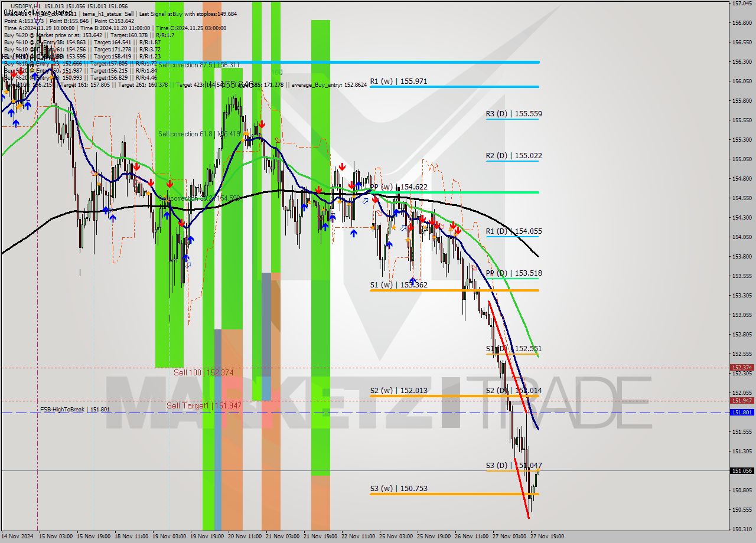Click the 14 Nov 2024 date label
The image size is (756, 543).
(x=18, y=537)
